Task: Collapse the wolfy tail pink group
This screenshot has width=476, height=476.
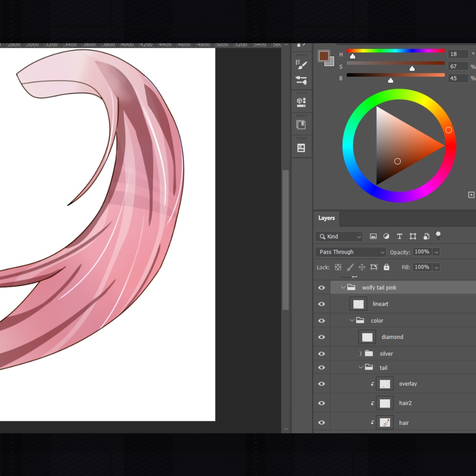Action: coord(343,287)
